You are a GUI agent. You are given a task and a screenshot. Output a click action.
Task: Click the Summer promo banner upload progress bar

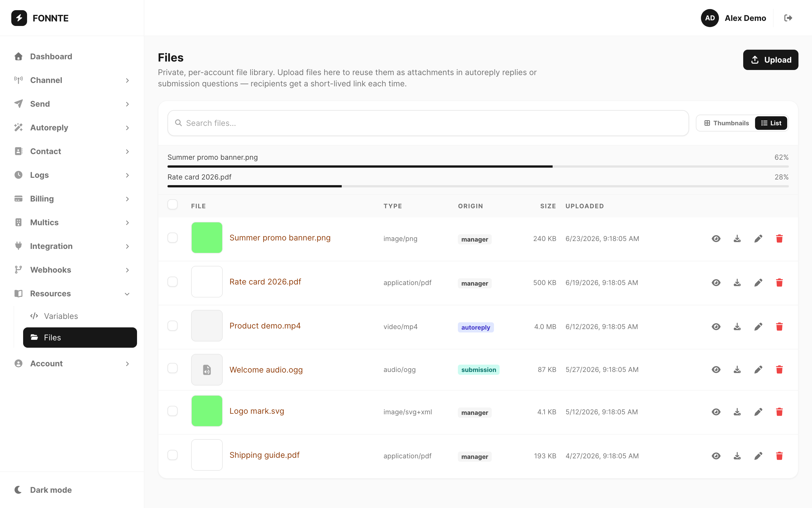(478, 166)
